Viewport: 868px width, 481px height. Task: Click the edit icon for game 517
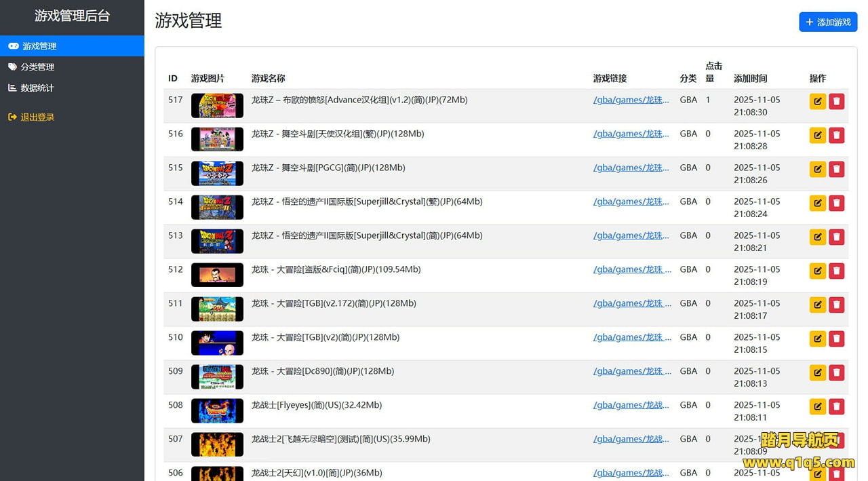pos(817,102)
